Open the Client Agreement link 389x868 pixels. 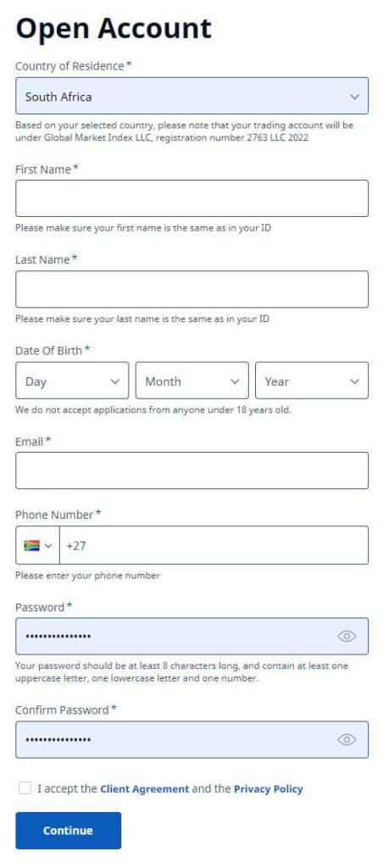pyautogui.click(x=144, y=789)
